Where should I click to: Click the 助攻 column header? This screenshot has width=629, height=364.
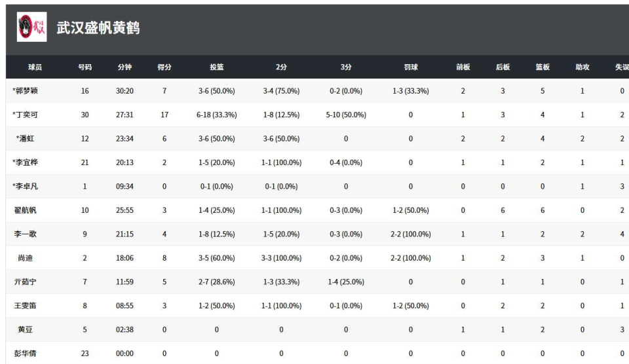tap(582, 67)
